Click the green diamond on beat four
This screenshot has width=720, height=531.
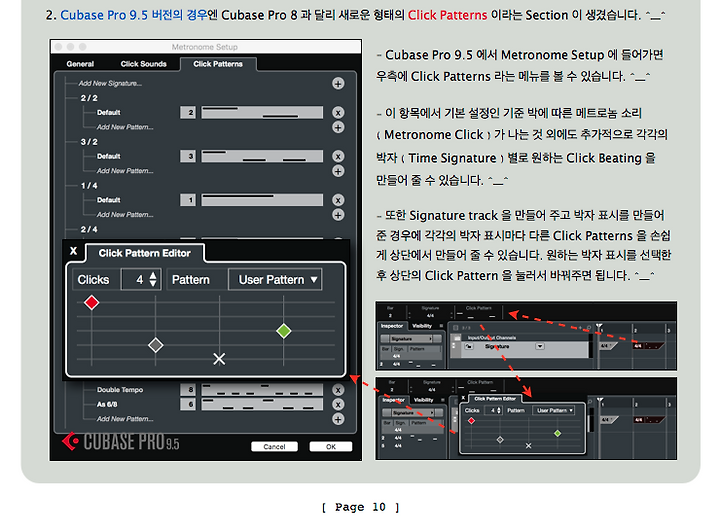click(284, 331)
